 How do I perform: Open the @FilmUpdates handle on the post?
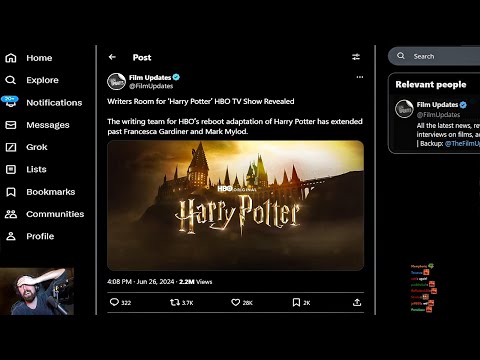[151, 86]
